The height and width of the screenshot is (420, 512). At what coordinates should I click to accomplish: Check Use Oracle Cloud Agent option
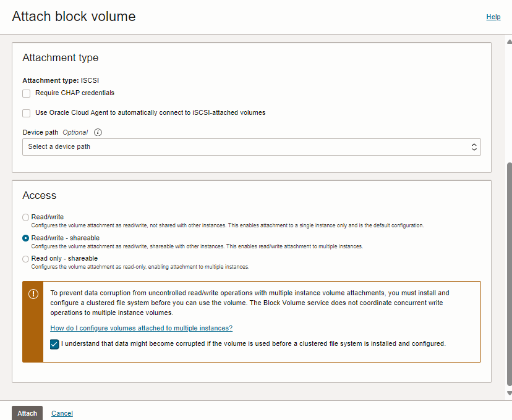coord(27,113)
